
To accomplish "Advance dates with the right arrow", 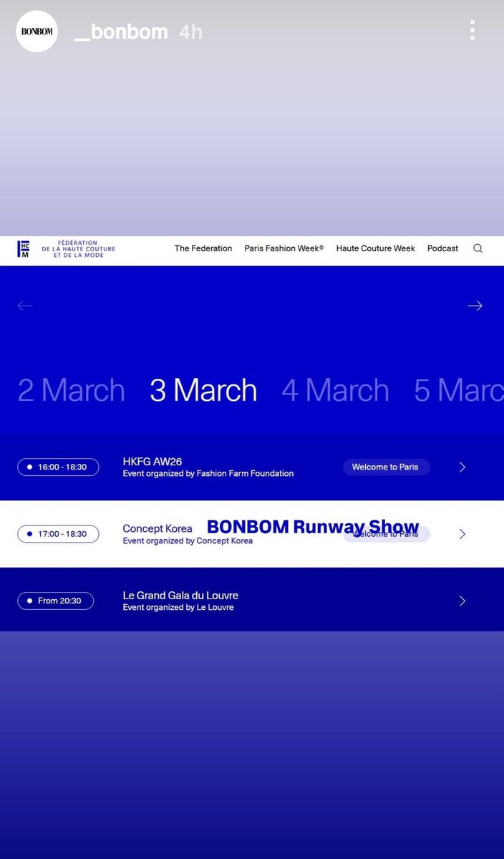I will coord(475,306).
